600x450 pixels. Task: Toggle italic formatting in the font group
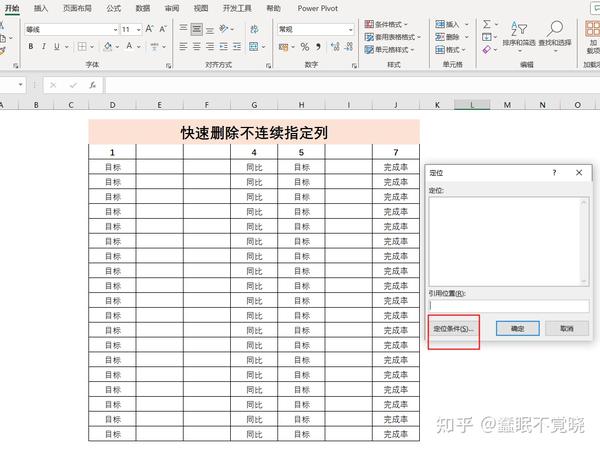[x=44, y=47]
